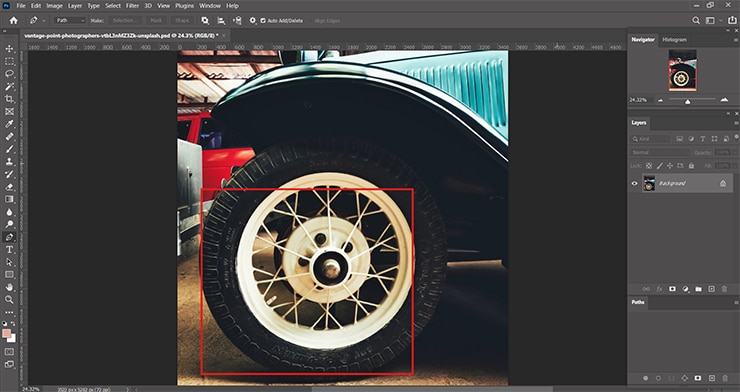Select the Gradient tool
The height and width of the screenshot is (392, 740).
pos(9,199)
